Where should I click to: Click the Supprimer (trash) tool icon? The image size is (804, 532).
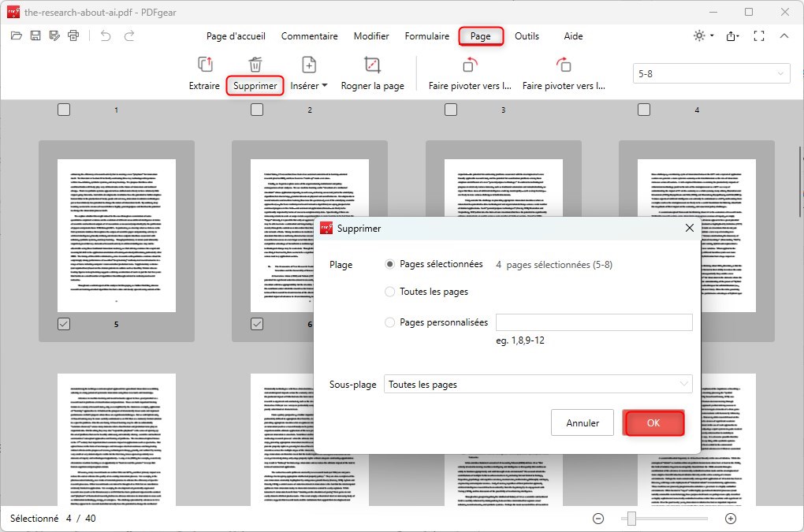pyautogui.click(x=255, y=65)
